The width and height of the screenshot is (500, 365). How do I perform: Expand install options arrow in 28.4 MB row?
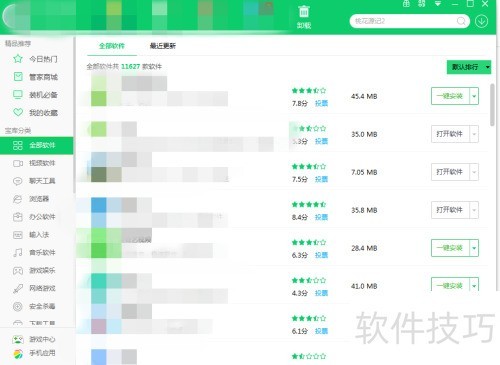[x=474, y=248]
